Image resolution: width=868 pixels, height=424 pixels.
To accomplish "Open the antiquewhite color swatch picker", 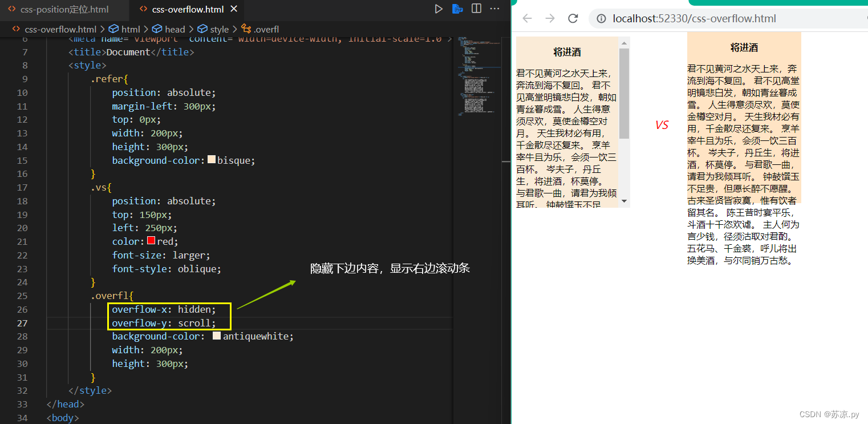I will tap(217, 336).
